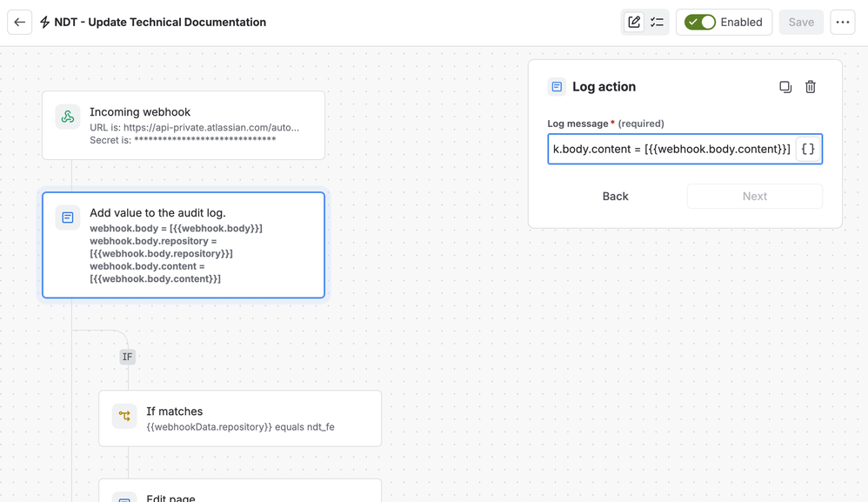Click the audit log action icon
The image size is (868, 502).
68,218
